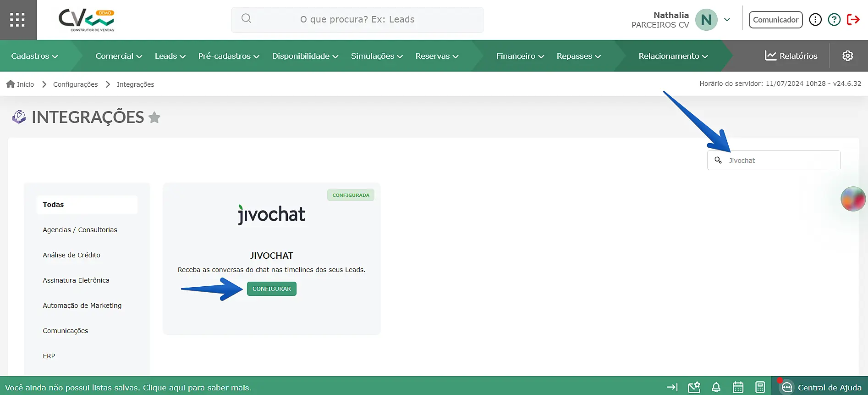The height and width of the screenshot is (395, 868).
Task: Click the Jivochat card description text
Action: (x=272, y=270)
